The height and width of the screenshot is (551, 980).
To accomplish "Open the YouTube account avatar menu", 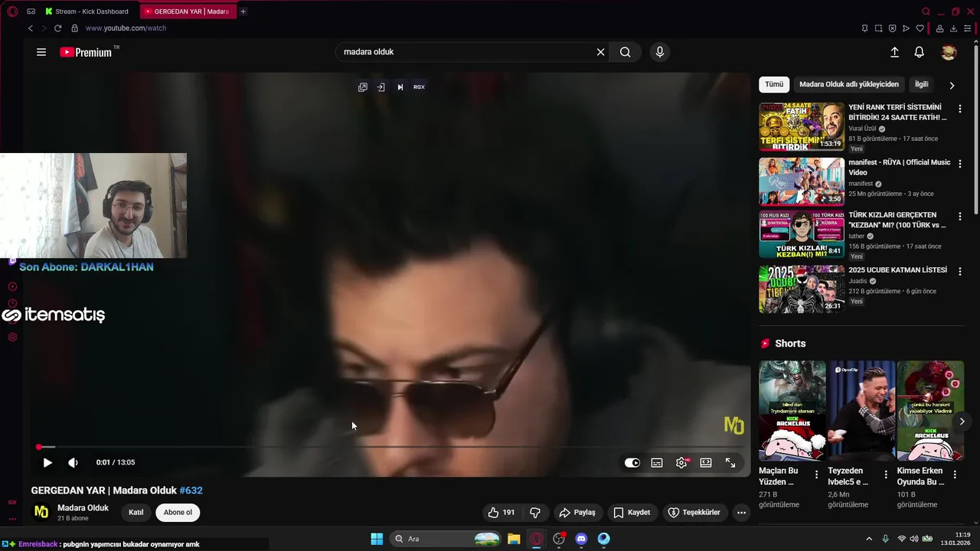I will click(x=949, y=52).
